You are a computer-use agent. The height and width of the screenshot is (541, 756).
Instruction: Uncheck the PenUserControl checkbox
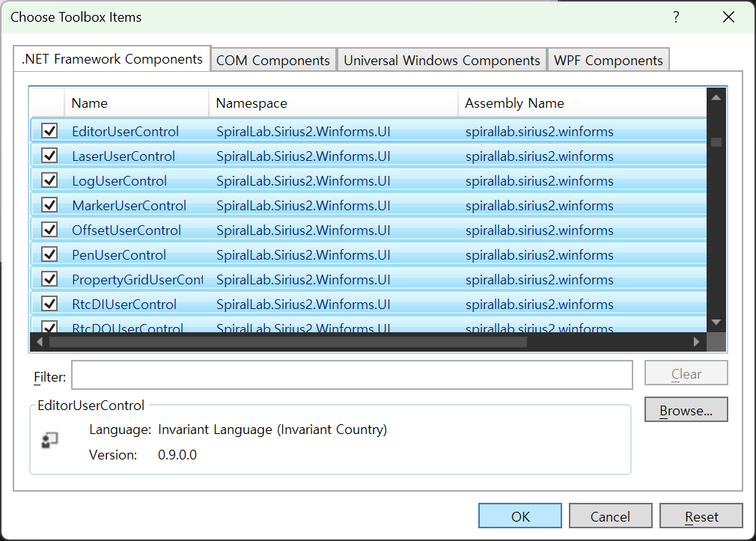[49, 254]
